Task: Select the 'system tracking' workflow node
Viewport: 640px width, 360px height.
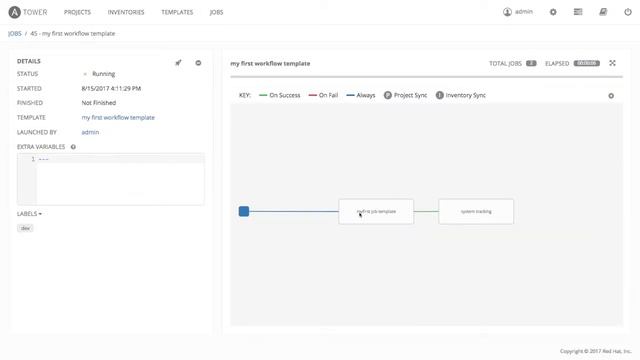Action: (476, 211)
